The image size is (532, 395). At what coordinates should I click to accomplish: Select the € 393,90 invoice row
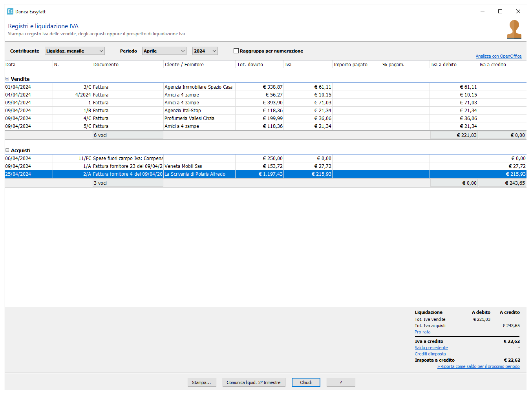[265, 103]
